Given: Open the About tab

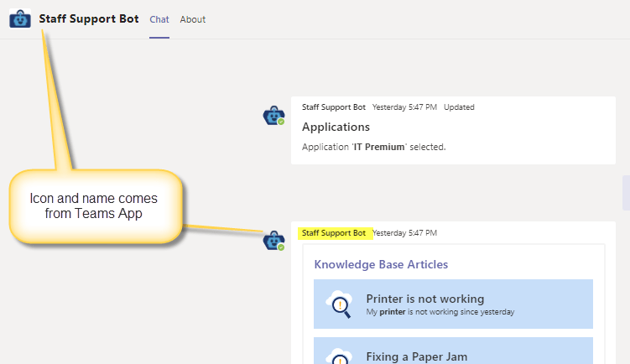Looking at the screenshot, I should [x=192, y=19].
